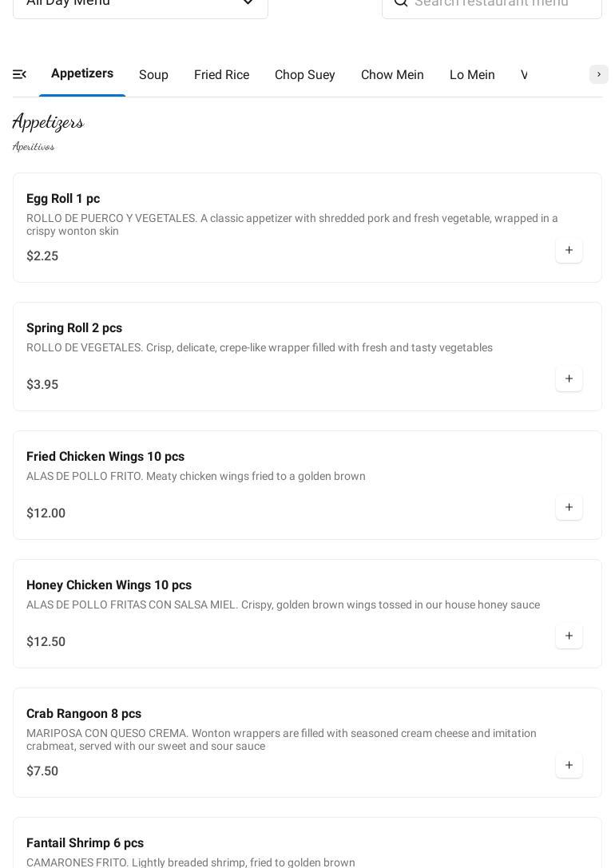
Task: Open the Egg Roll 1 pc item
Action: [x=63, y=199]
